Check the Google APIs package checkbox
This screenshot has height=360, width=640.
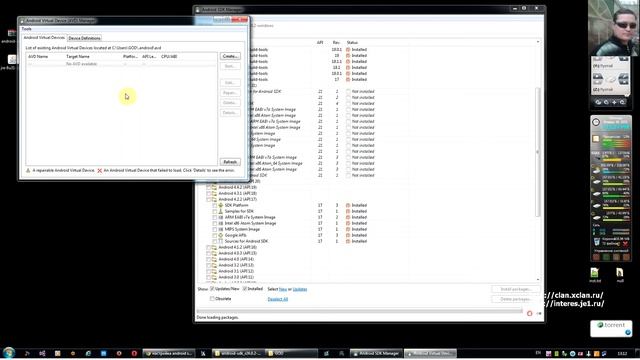point(215,236)
